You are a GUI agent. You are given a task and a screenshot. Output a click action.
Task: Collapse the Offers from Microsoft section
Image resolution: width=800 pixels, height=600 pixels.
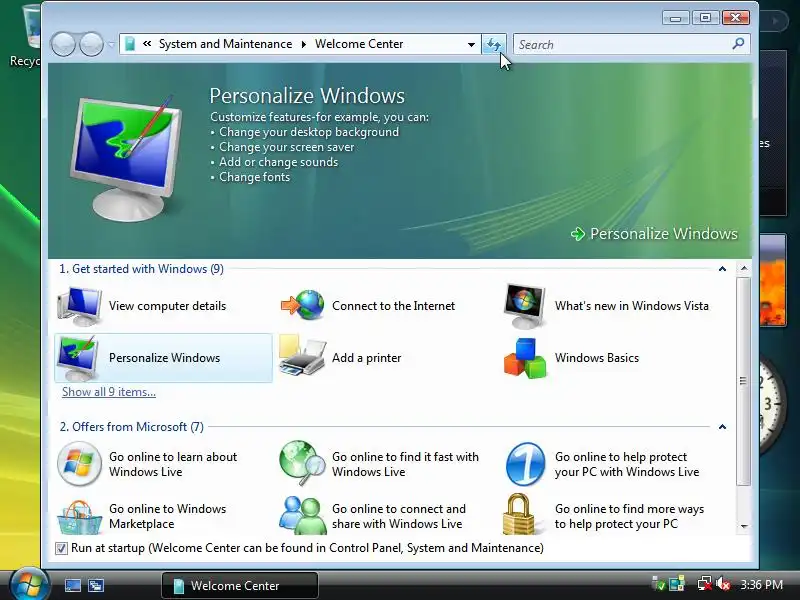[x=722, y=427]
